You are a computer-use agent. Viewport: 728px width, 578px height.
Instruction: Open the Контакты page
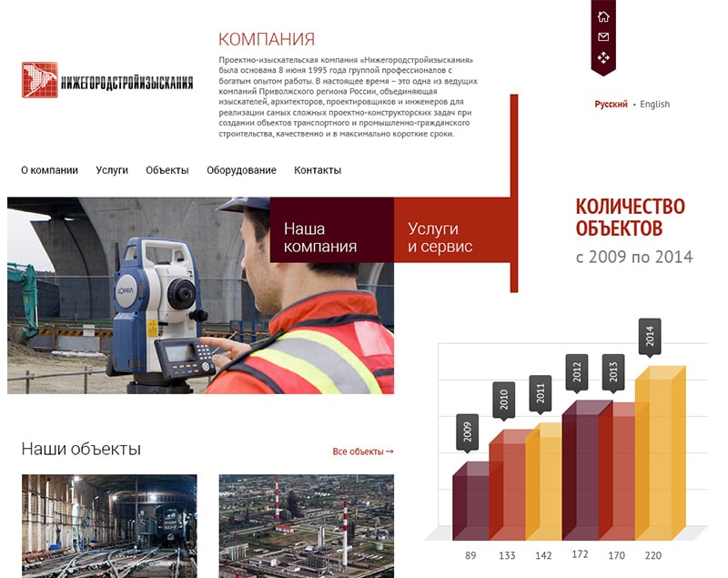318,170
